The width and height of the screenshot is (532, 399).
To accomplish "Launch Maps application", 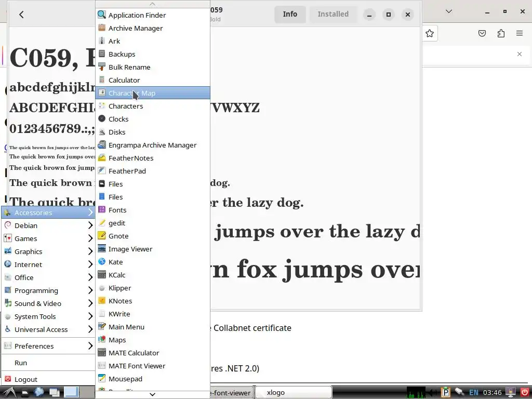I will point(153,340).
